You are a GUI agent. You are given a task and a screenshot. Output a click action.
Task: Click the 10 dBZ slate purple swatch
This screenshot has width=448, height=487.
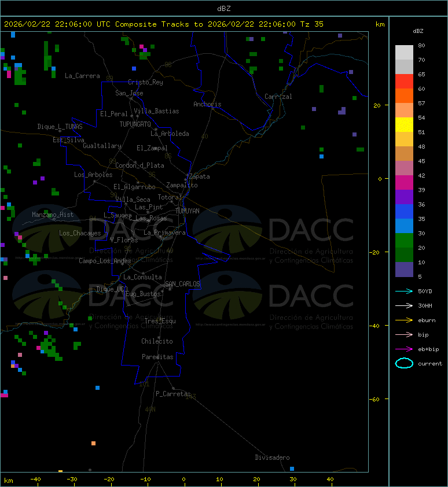pyautogui.click(x=404, y=270)
